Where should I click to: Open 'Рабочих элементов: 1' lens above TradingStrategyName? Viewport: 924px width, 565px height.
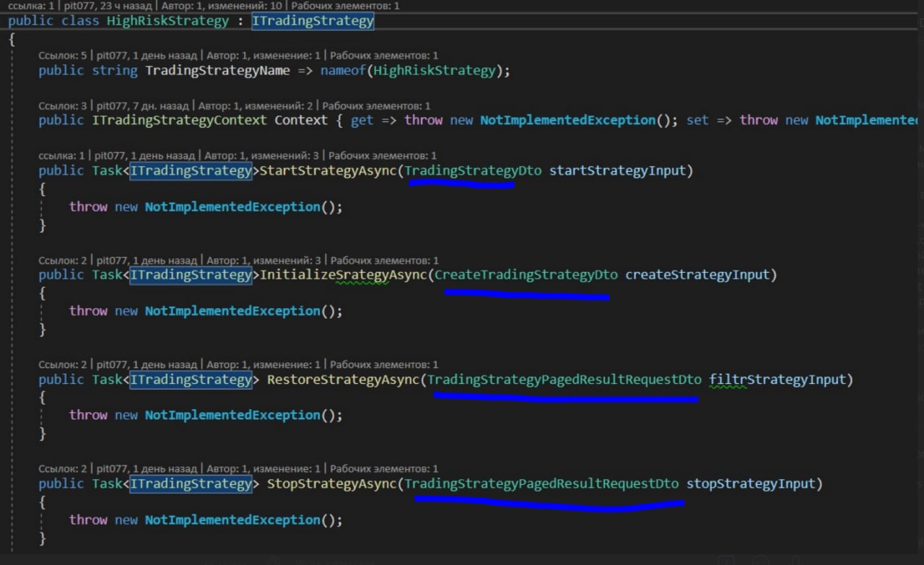[x=383, y=56]
